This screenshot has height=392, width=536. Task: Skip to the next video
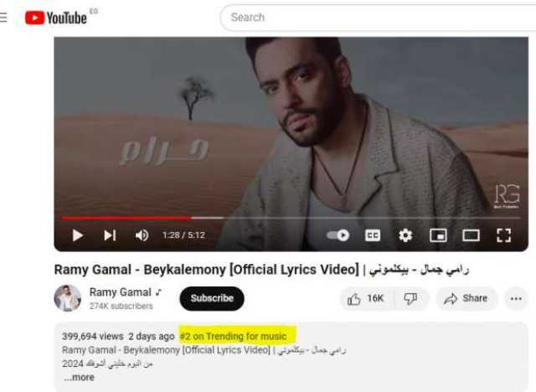tap(110, 235)
